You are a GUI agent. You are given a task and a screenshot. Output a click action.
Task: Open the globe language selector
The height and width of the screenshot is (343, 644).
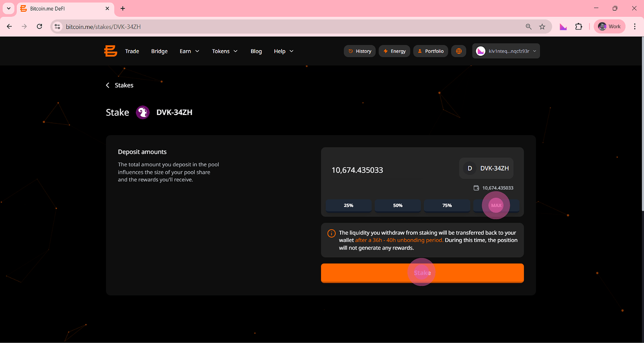459,51
